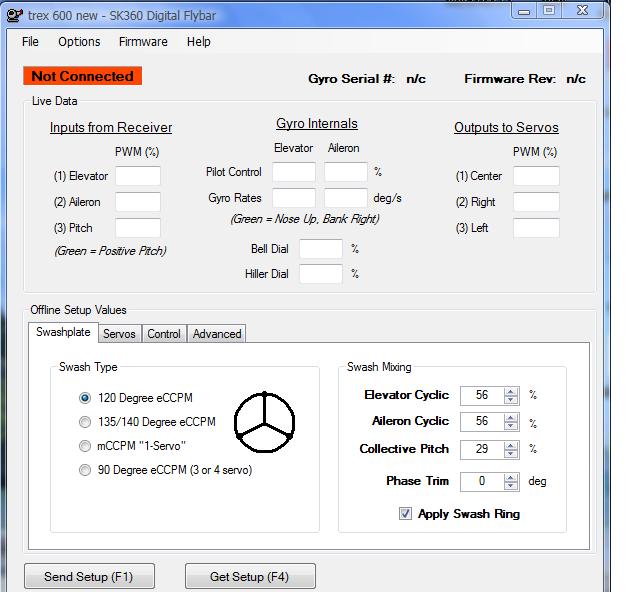Viewport: 640px width, 592px height.
Task: Switch to the Advanced tab
Action: pyautogui.click(x=217, y=334)
